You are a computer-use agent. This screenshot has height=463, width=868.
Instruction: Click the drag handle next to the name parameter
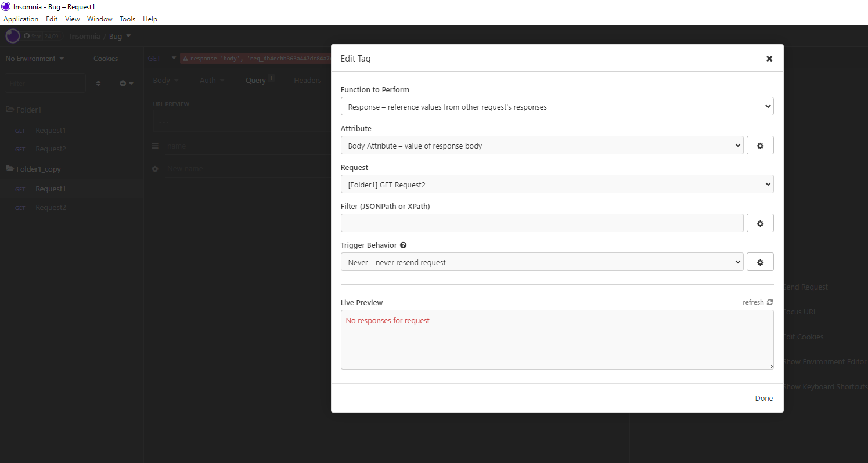click(x=155, y=146)
